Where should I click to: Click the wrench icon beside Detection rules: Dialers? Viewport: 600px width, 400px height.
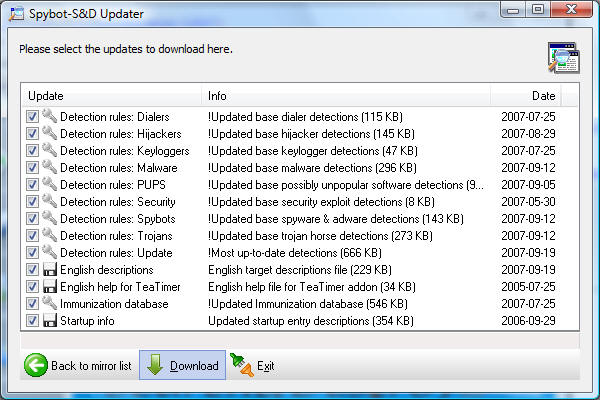point(50,116)
